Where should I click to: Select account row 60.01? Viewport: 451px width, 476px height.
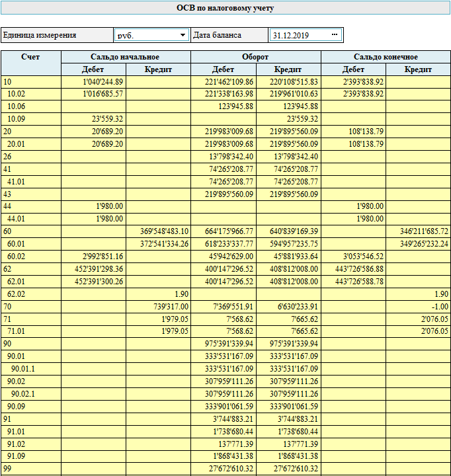point(225,244)
